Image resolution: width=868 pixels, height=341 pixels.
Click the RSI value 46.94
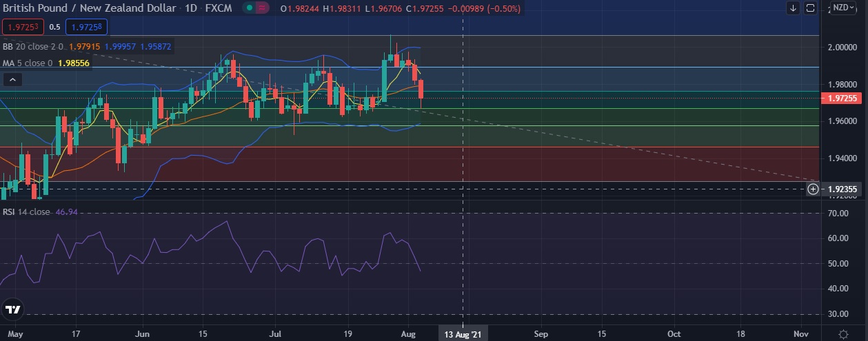click(x=65, y=212)
